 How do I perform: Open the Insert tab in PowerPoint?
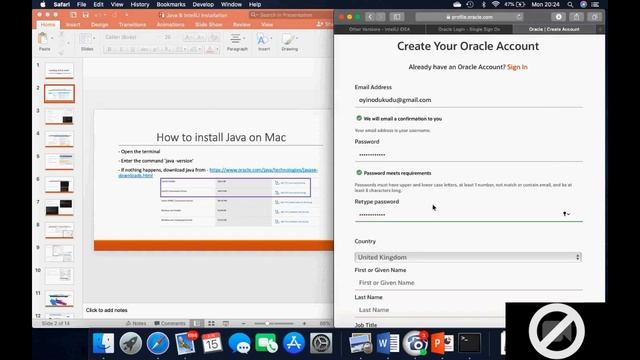pos(73,24)
